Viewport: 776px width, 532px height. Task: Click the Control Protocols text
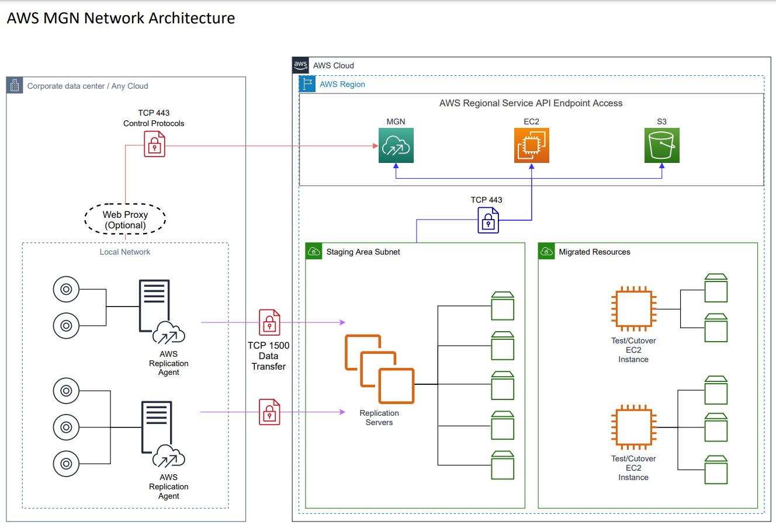click(x=154, y=123)
